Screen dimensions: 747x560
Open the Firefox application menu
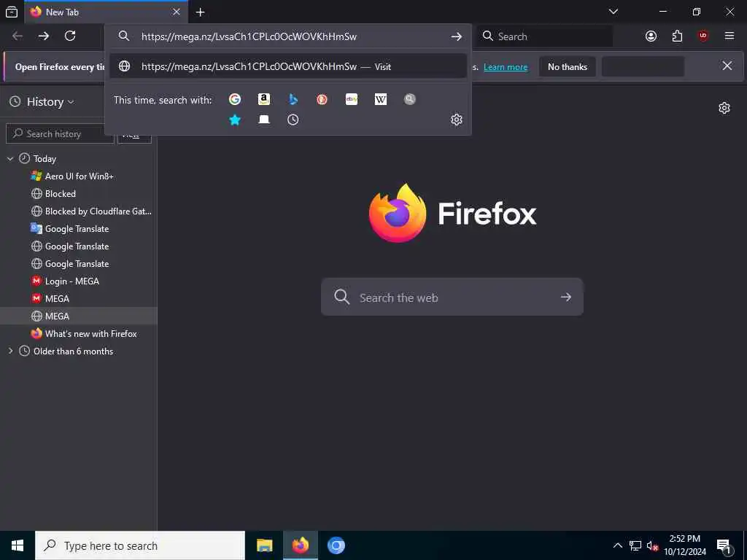point(729,36)
